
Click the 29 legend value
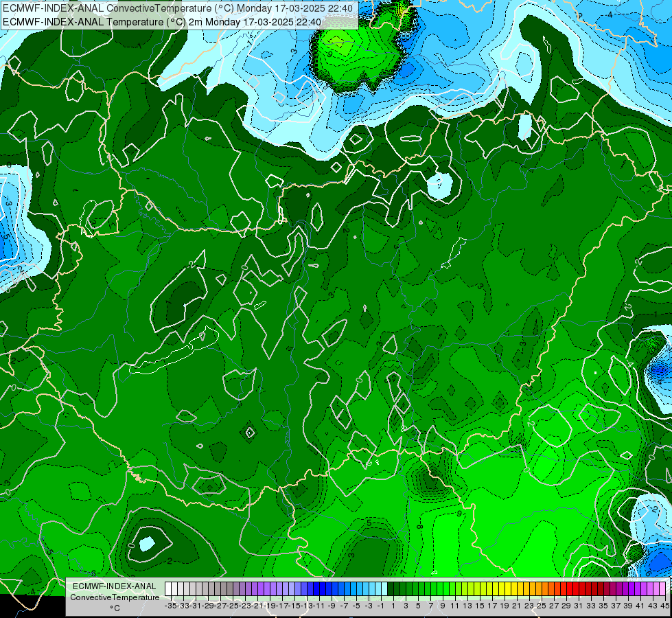click(566, 606)
